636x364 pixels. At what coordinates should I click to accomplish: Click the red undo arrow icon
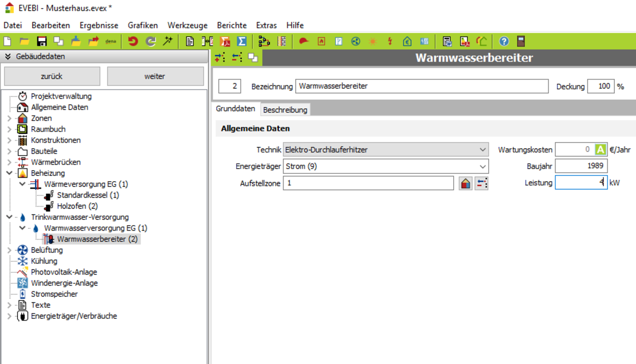pos(133,41)
